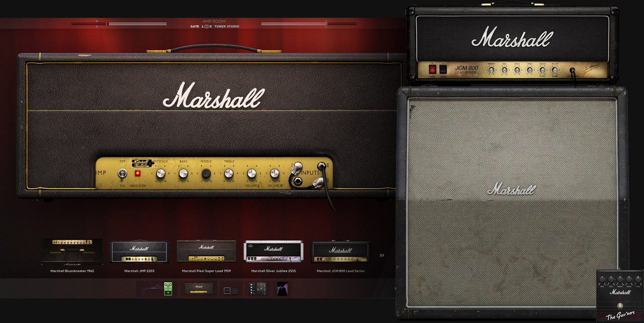Open the EQ curve module icon
This screenshot has height=323, width=644.
tap(282, 289)
